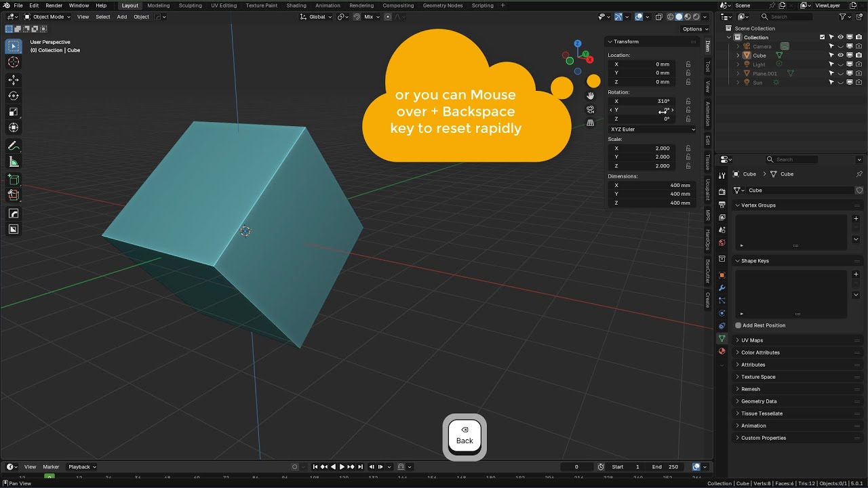Toggle Collection visibility eye in outliner
868x488 pixels.
[840, 37]
